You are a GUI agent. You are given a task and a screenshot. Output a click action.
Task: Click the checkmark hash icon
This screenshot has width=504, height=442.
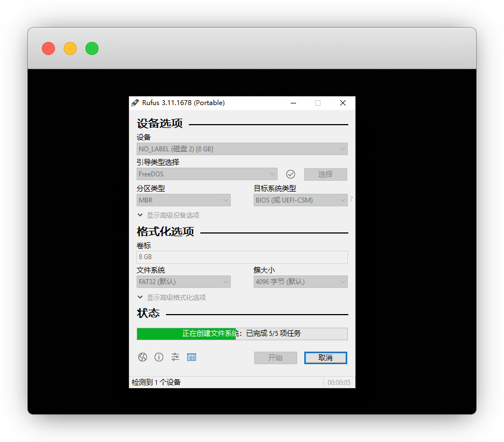291,174
